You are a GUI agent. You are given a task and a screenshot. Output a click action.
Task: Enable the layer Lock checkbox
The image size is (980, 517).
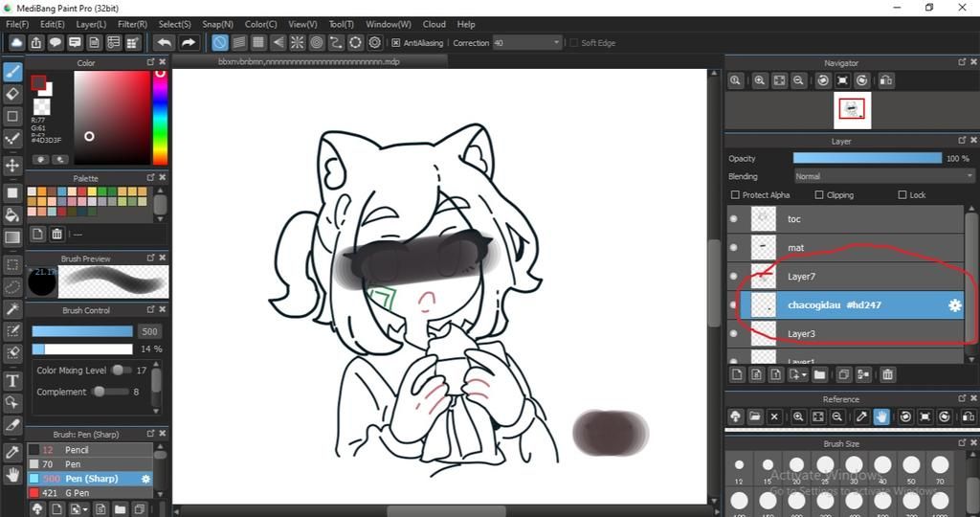coord(902,195)
